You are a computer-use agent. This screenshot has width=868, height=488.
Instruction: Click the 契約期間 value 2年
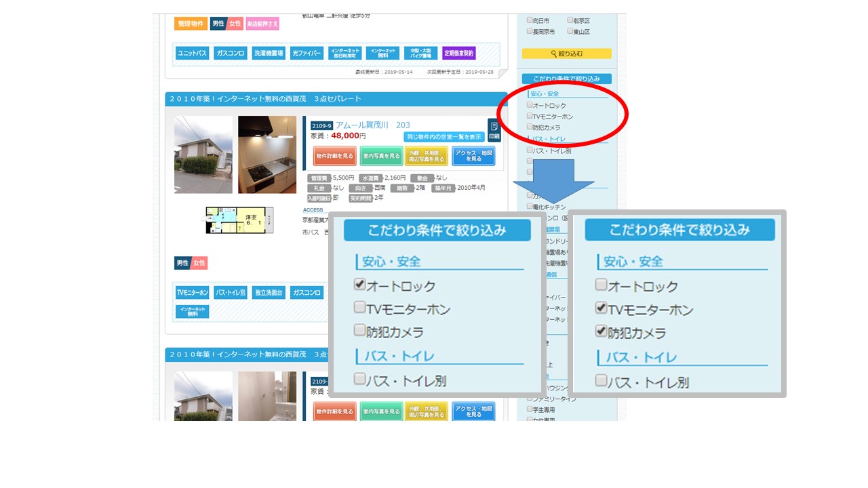tap(378, 198)
